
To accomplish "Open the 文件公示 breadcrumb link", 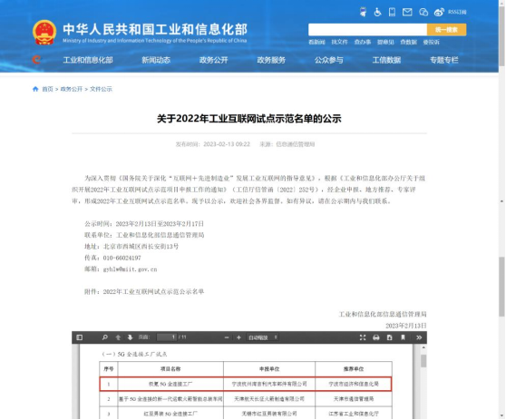I will point(101,89).
